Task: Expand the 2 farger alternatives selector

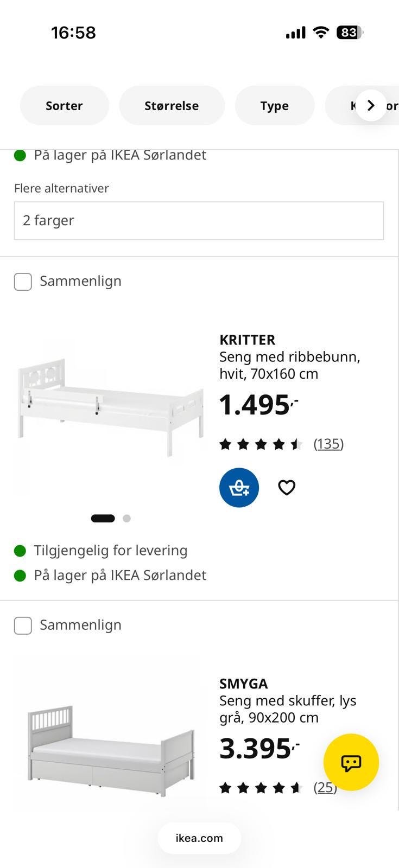Action: point(199,221)
